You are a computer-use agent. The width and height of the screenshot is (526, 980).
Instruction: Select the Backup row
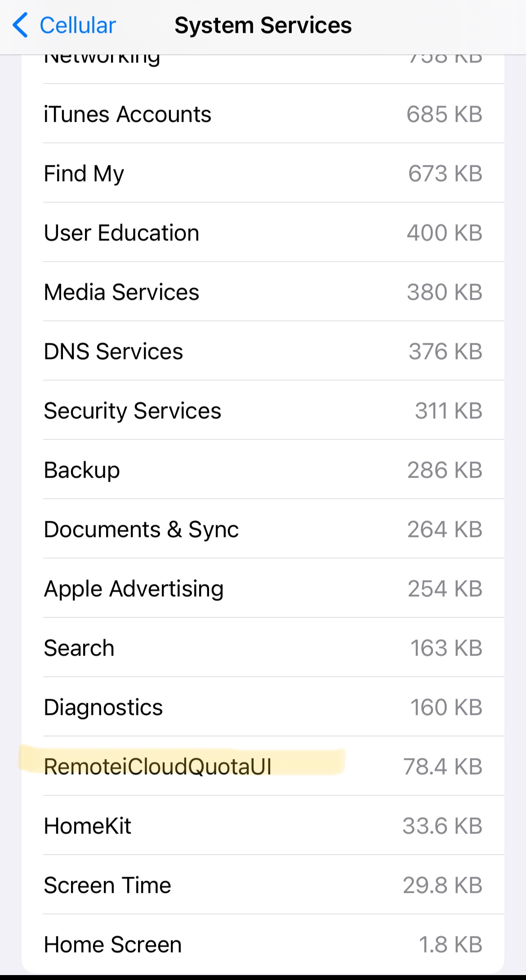[x=263, y=470]
